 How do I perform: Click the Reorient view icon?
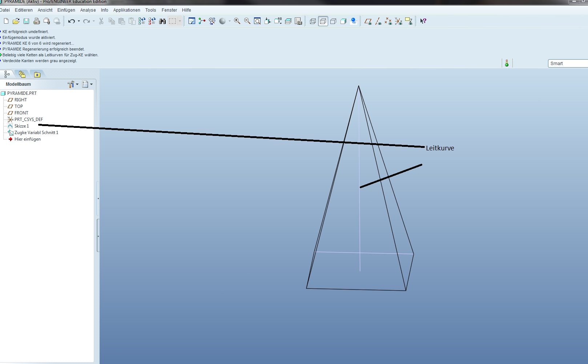pyautogui.click(x=267, y=21)
